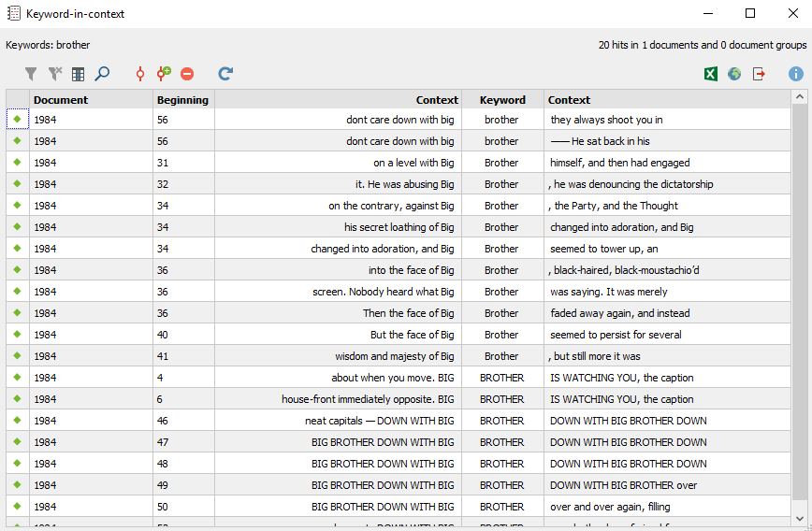Image resolution: width=812 pixels, height=531 pixels.
Task: Click the right Context column header
Action: 667,100
